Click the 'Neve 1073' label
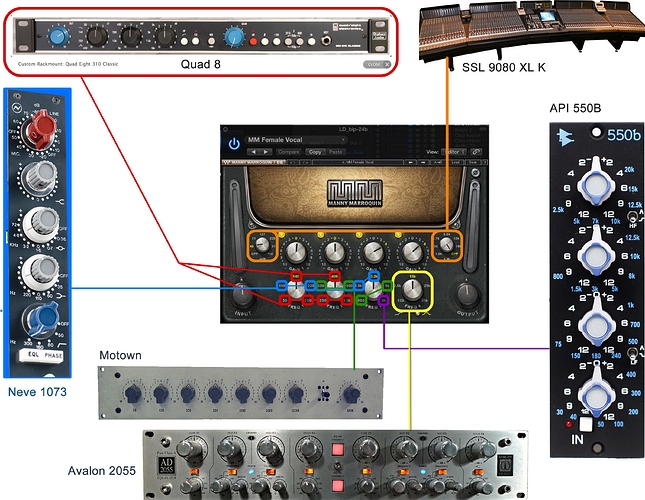Viewport: 645px width, 500px height. point(37,392)
